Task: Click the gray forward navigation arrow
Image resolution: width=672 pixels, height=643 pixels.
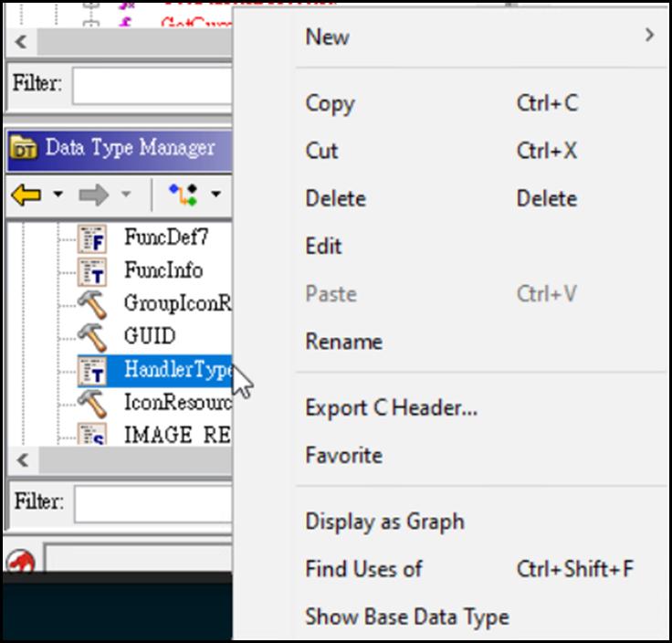Action: tap(94, 195)
